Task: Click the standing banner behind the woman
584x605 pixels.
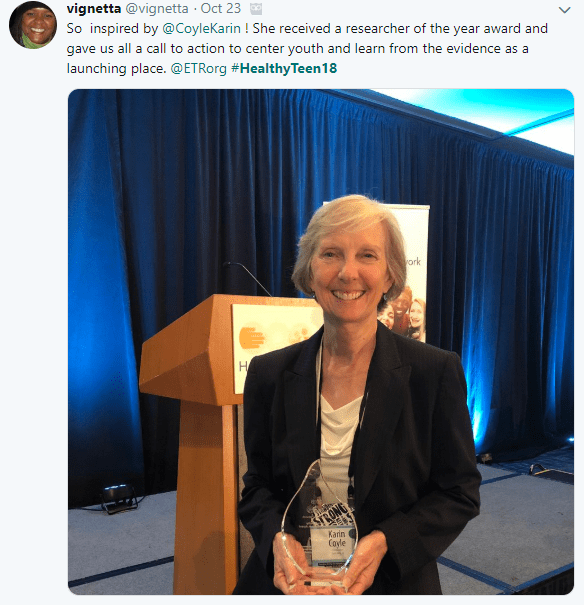Action: (411, 270)
